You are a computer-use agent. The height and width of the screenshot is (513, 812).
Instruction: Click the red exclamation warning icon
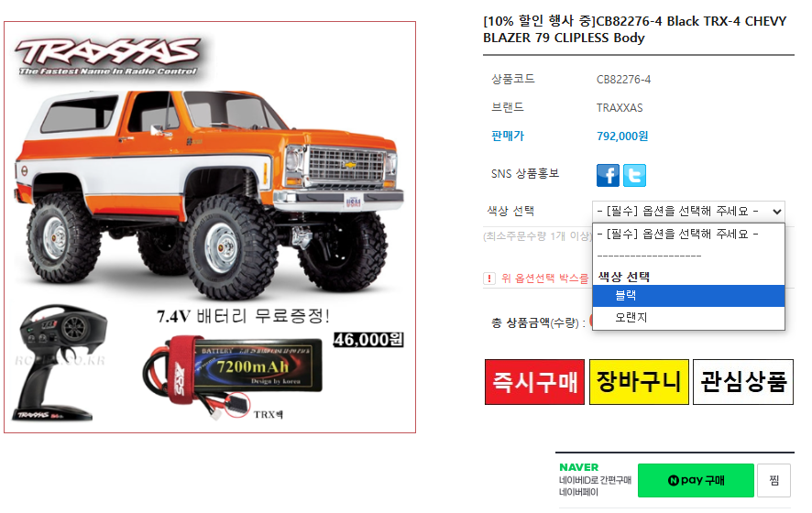pyautogui.click(x=489, y=278)
